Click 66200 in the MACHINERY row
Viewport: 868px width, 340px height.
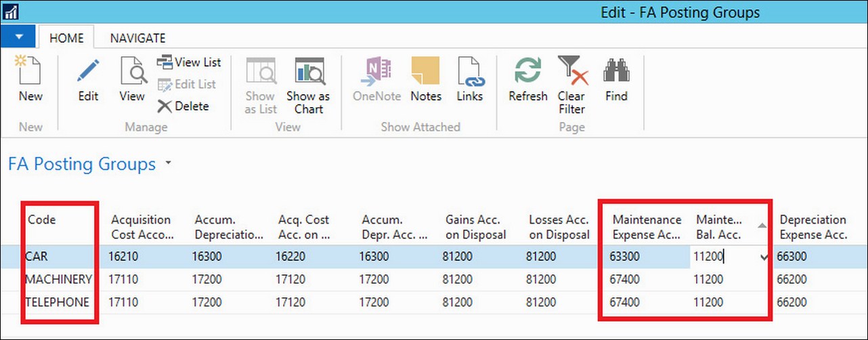point(793,279)
